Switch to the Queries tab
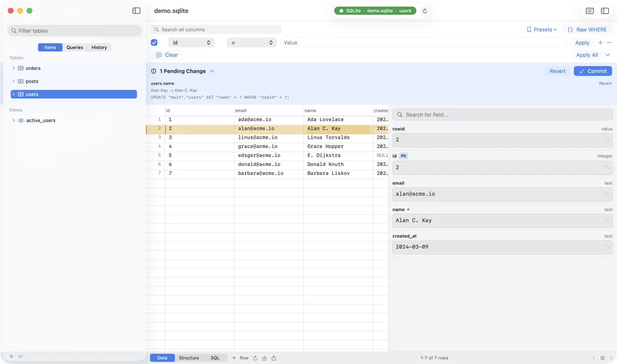This screenshot has width=617, height=364. pyautogui.click(x=75, y=47)
